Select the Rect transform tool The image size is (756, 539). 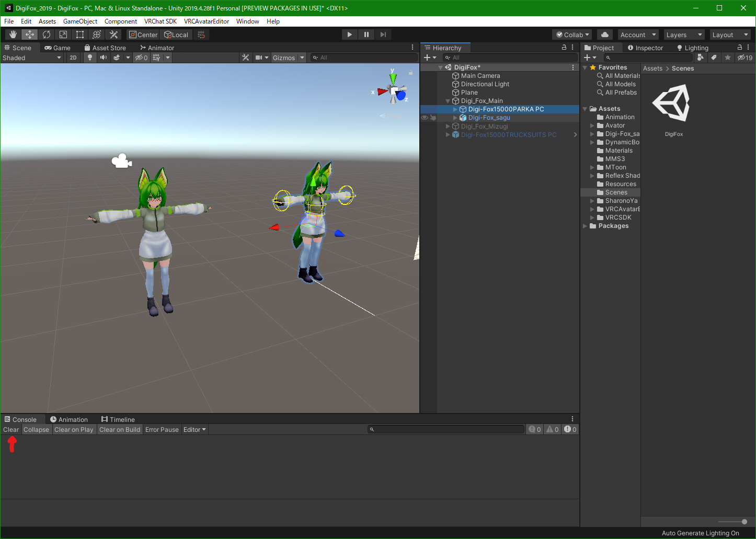[x=80, y=35]
